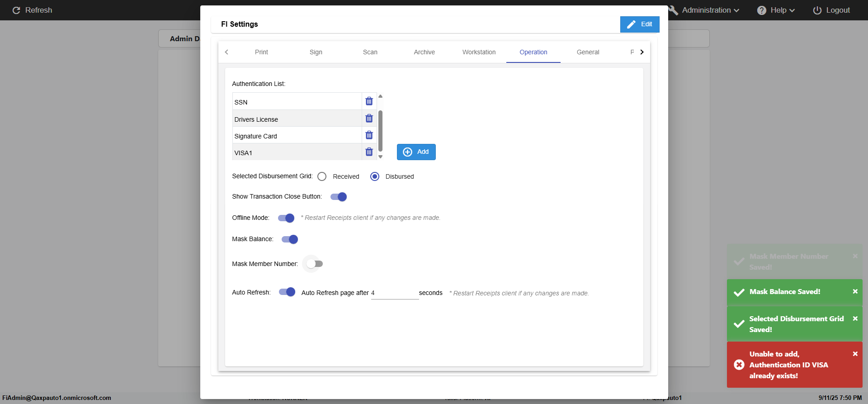Remove Signature Card trash icon
Screen dimensions: 868x404
tap(369, 135)
